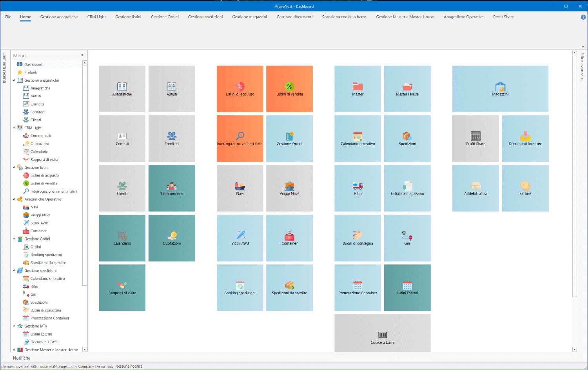Image resolution: width=588 pixels, height=370 pixels.
Task: Collapse the CRM Light tree node
Action: (x=14, y=128)
